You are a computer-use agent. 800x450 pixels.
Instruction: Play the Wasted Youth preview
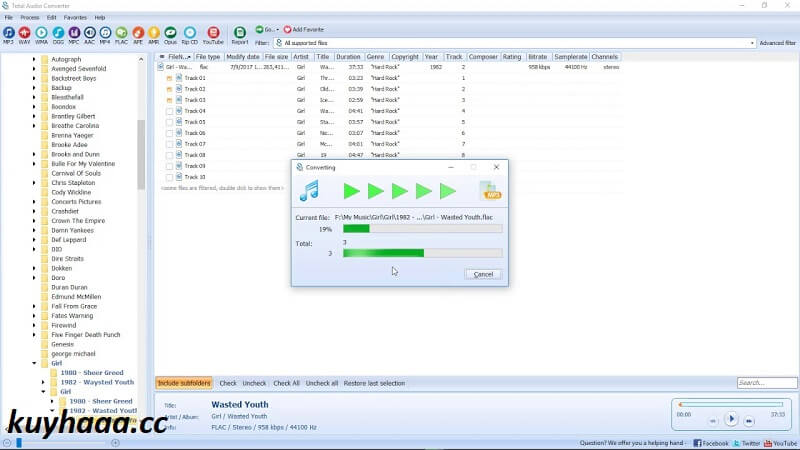click(731, 419)
